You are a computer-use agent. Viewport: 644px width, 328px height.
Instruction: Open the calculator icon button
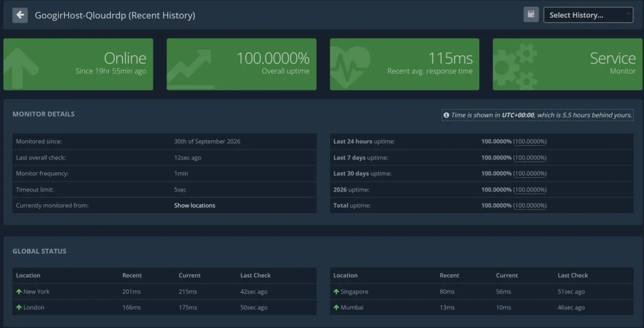click(x=531, y=15)
